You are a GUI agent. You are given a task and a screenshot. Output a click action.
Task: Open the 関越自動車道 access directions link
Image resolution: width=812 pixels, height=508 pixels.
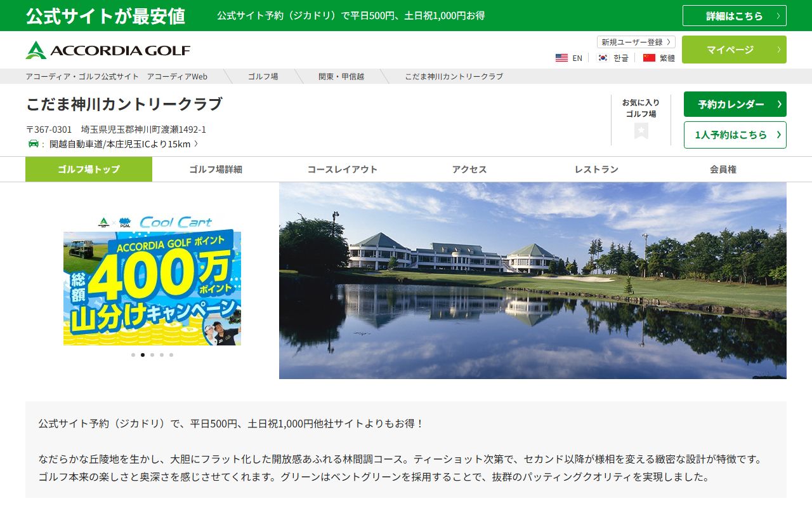(x=124, y=144)
